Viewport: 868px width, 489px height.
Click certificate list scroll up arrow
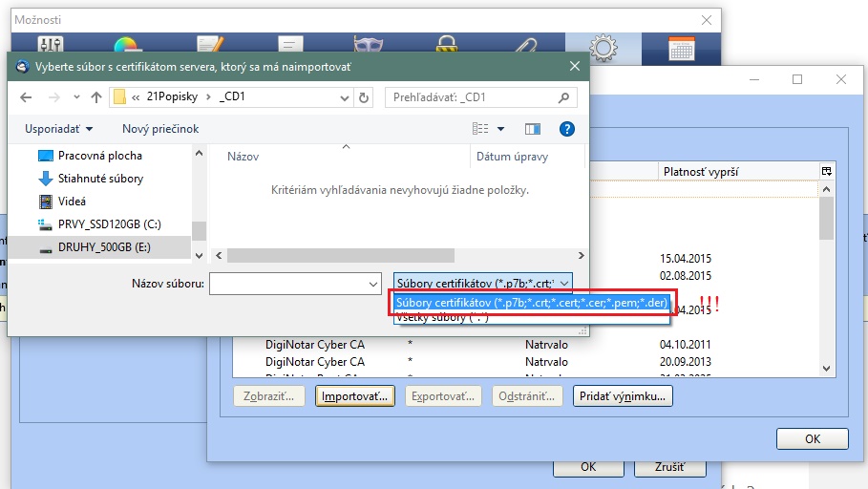click(x=827, y=189)
